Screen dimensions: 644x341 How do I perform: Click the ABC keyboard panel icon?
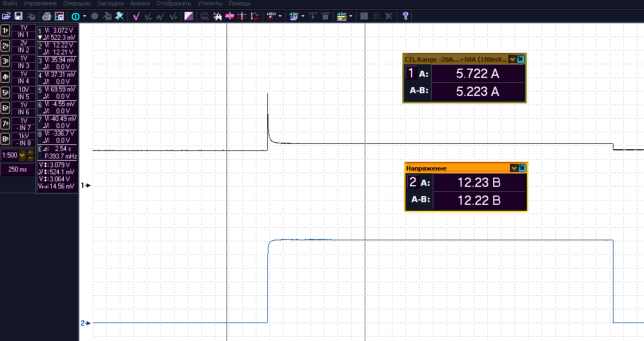coord(342,16)
